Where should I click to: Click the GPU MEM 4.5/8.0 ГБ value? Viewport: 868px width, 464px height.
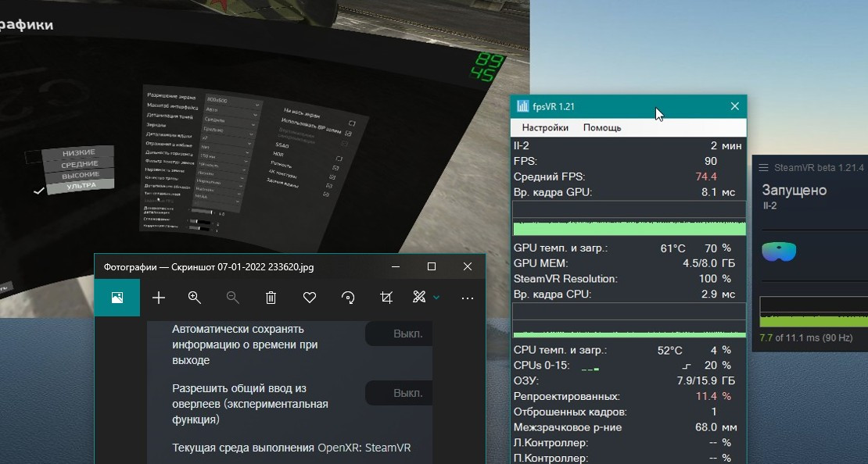(708, 263)
